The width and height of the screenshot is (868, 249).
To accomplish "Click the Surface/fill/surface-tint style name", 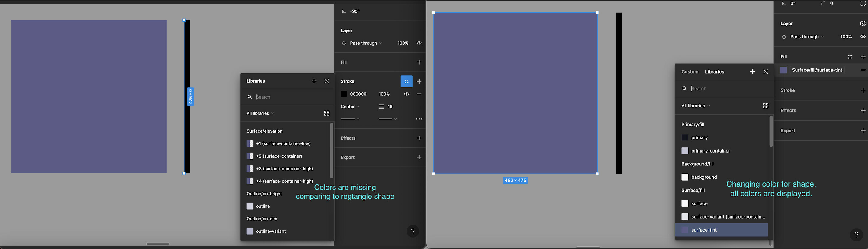I will pos(817,70).
